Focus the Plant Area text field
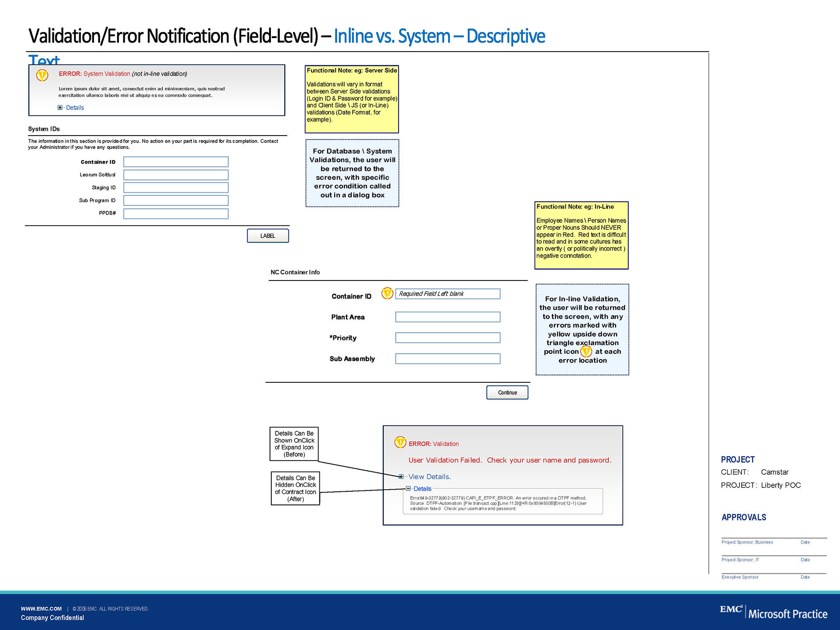The height and width of the screenshot is (630, 840). click(x=448, y=317)
